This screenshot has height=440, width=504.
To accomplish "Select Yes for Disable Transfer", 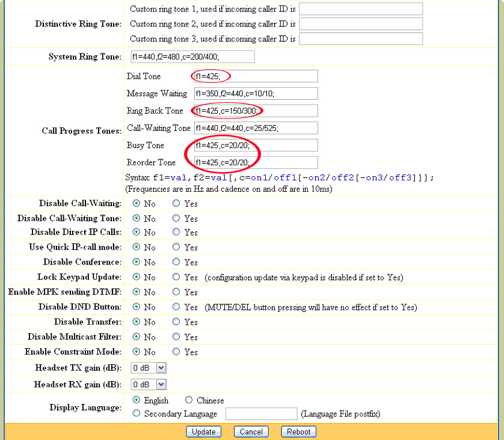I will pos(176,322).
